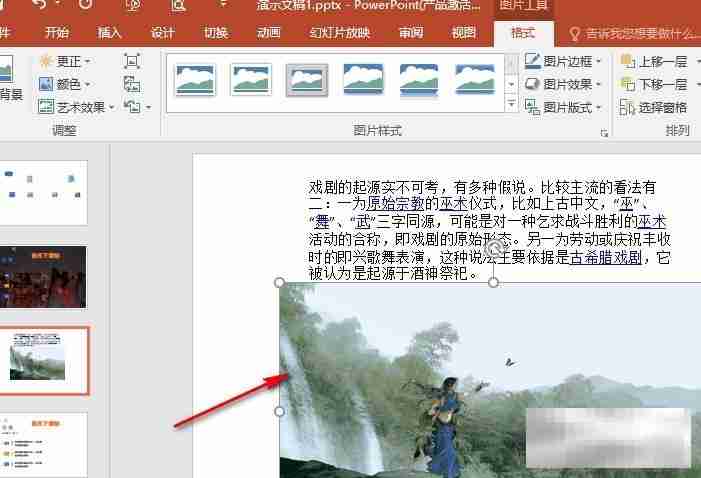The height and width of the screenshot is (478, 701).
Task: Click 下移一层 to send the picture backward
Action: (x=654, y=84)
